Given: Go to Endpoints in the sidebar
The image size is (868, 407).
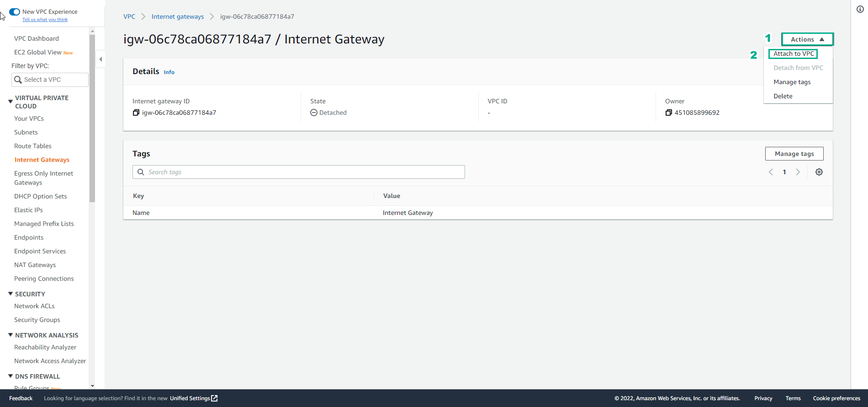Looking at the screenshot, I should (x=29, y=237).
